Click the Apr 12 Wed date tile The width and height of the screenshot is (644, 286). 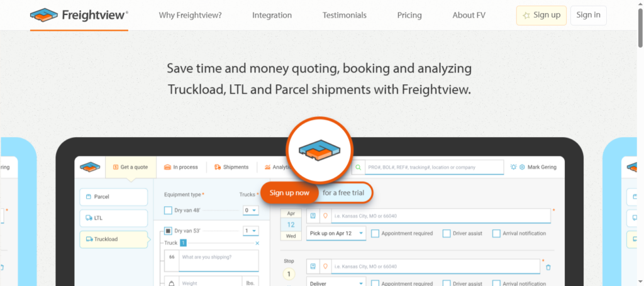[291, 224]
